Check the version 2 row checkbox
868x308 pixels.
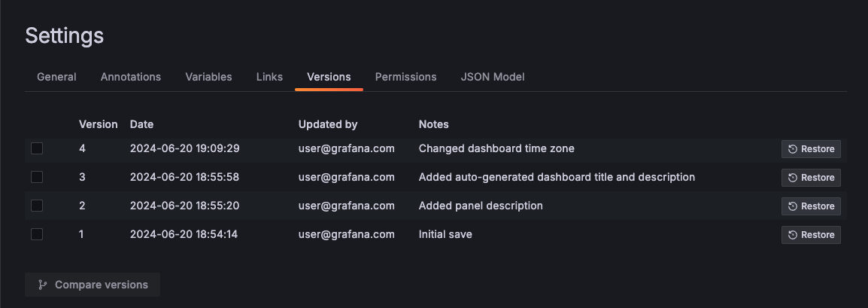(37, 206)
